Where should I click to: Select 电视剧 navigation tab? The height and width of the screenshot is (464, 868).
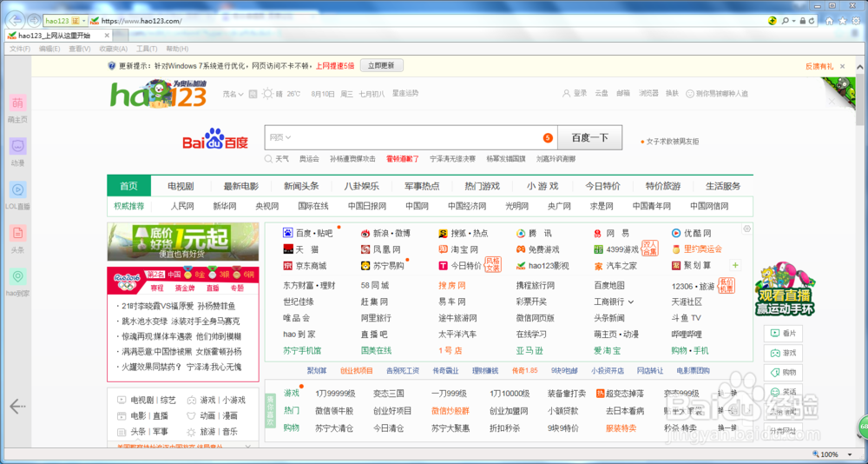tap(181, 186)
